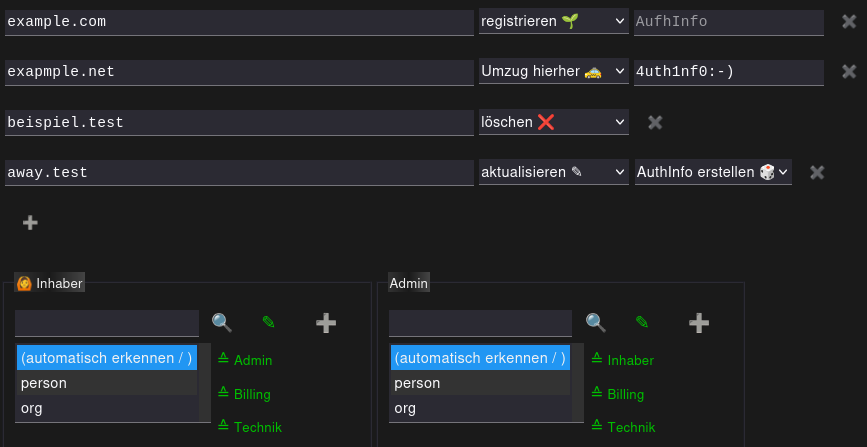This screenshot has width=867, height=447.
Task: Copy Admin contact to Technik link
Action: 623,427
